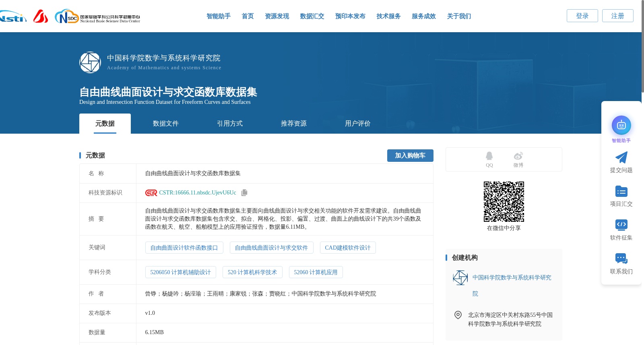Click the 注册 button
The image size is (644, 345).
(x=618, y=16)
